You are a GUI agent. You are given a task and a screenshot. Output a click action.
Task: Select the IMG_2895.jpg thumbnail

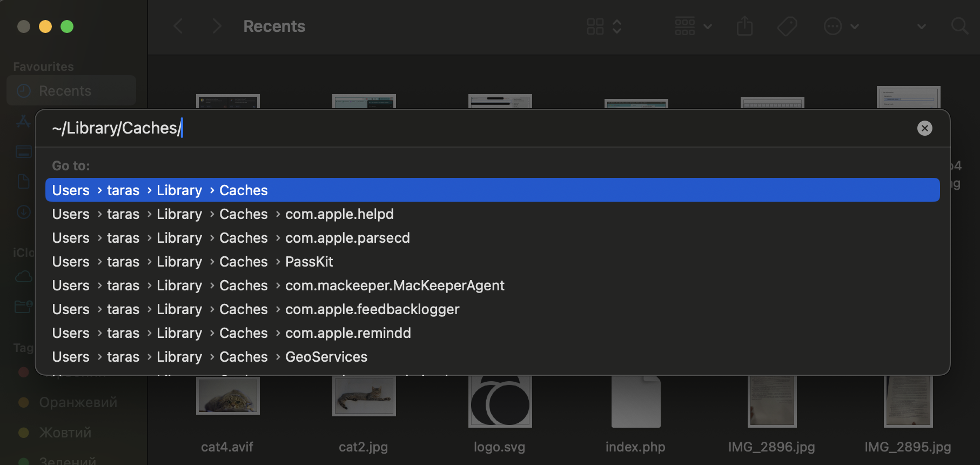(x=908, y=402)
